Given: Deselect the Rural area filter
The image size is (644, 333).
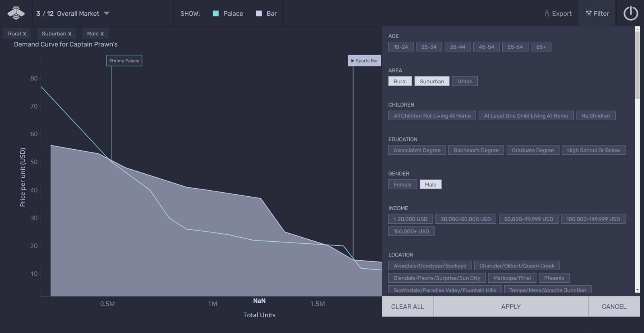Looking at the screenshot, I should tap(400, 81).
